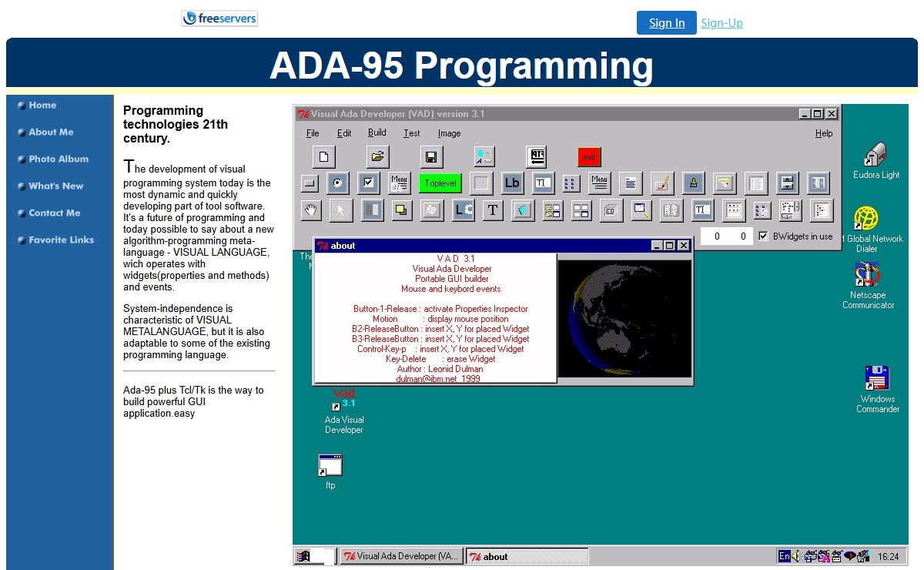Select the arrow pointer tool icon

point(341,210)
